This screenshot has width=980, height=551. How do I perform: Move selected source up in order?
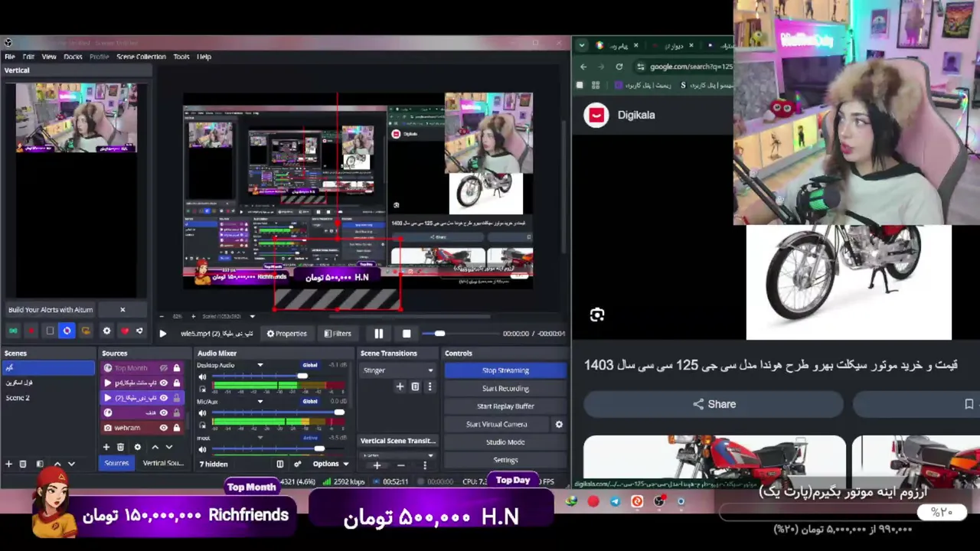coord(155,447)
